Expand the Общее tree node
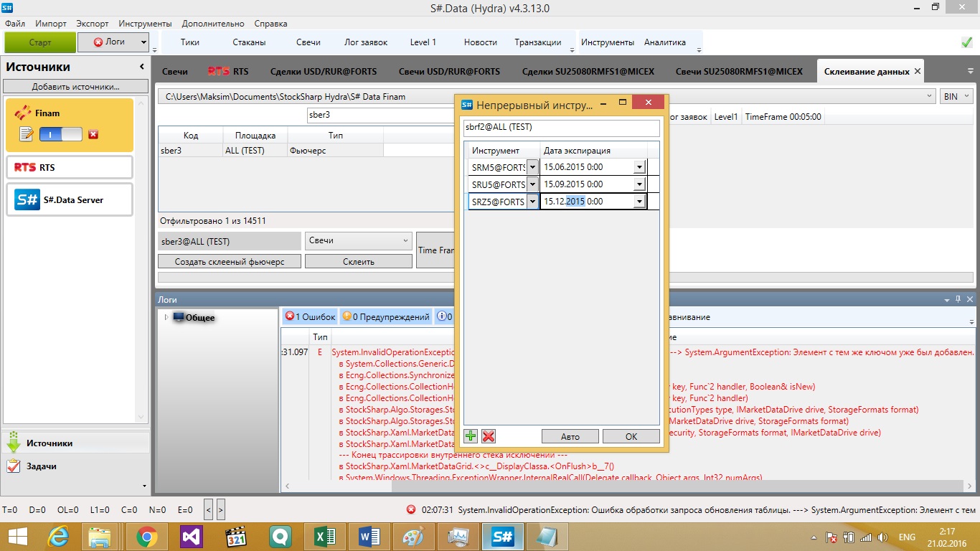Screen dimensions: 980x551 [166, 317]
